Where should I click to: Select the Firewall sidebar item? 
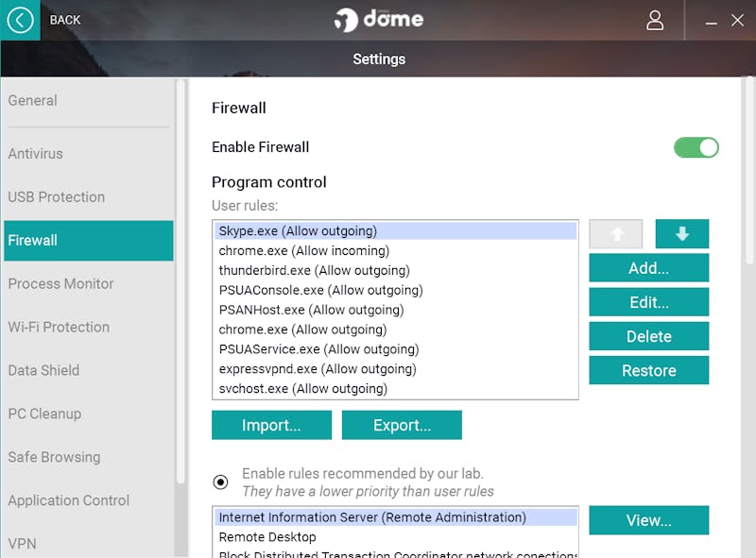[x=89, y=241]
